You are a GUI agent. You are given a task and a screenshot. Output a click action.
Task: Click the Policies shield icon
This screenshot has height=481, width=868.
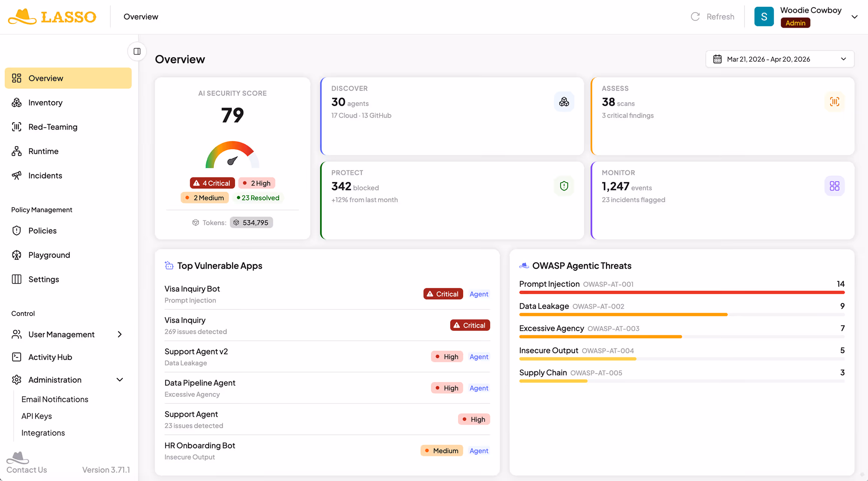(x=17, y=230)
